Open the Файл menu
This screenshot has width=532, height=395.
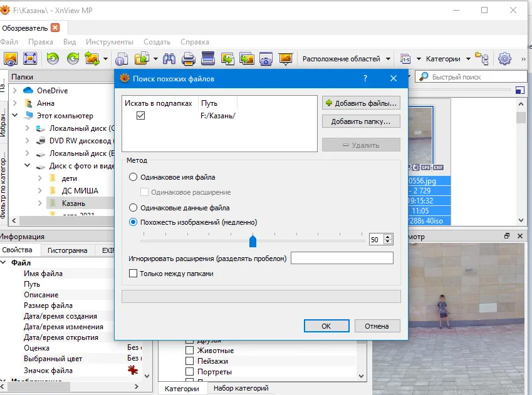tap(9, 42)
